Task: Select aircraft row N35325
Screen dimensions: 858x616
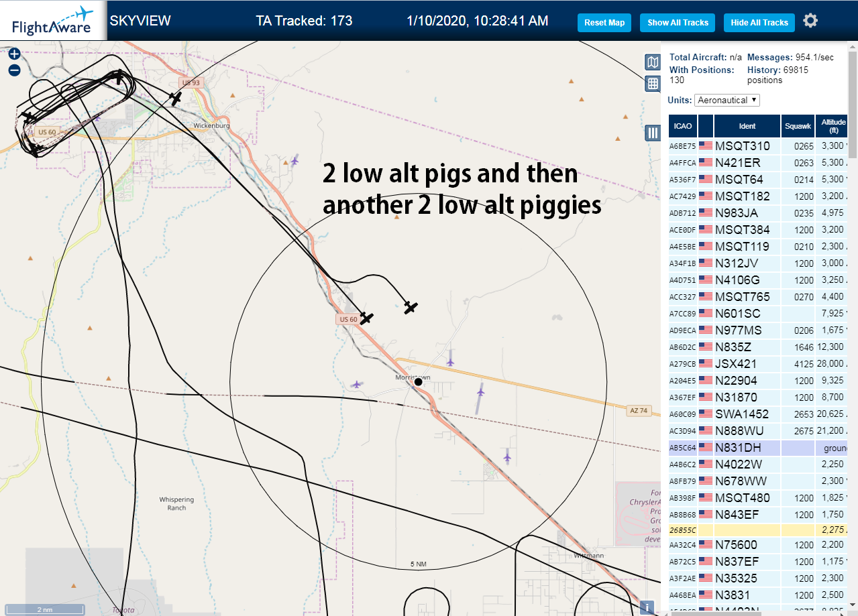Action: click(x=758, y=578)
